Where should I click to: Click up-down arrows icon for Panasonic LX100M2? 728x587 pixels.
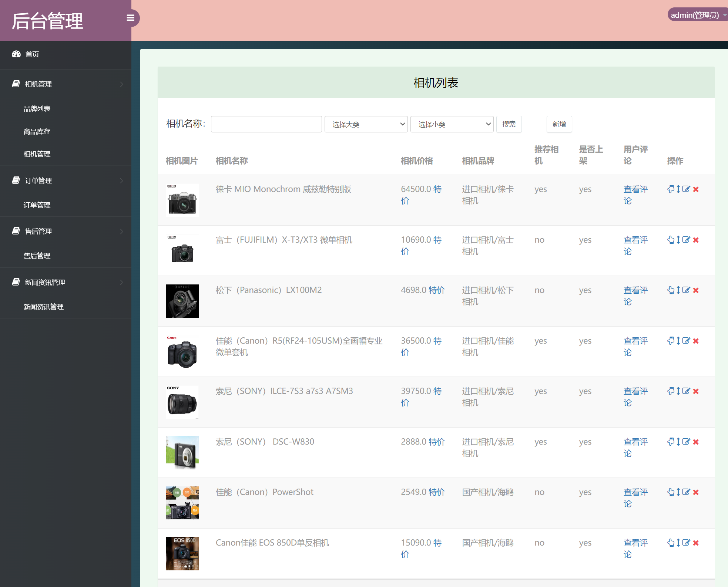pyautogui.click(x=678, y=290)
